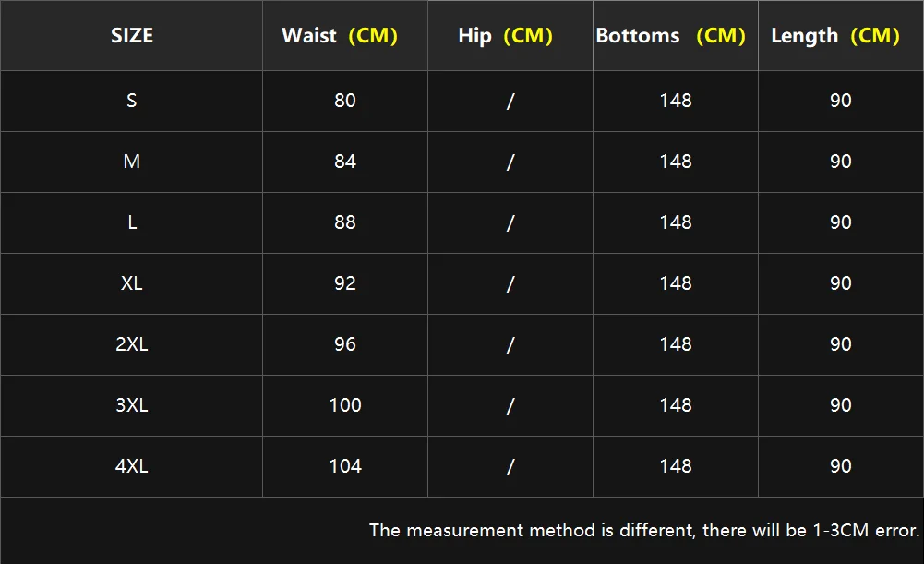924x565 pixels.
Task: Click waist value 92 for size XL
Action: click(345, 283)
